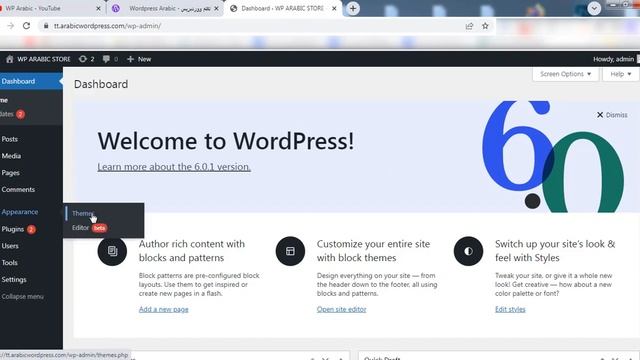Dismiss the Welcome to WordPress panel
640x360 pixels.
(612, 115)
